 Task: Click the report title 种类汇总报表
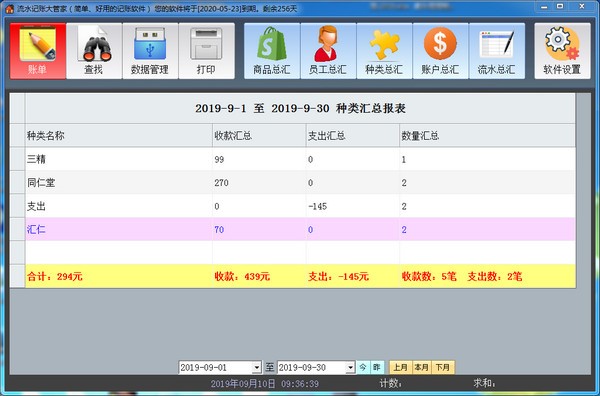point(300,108)
